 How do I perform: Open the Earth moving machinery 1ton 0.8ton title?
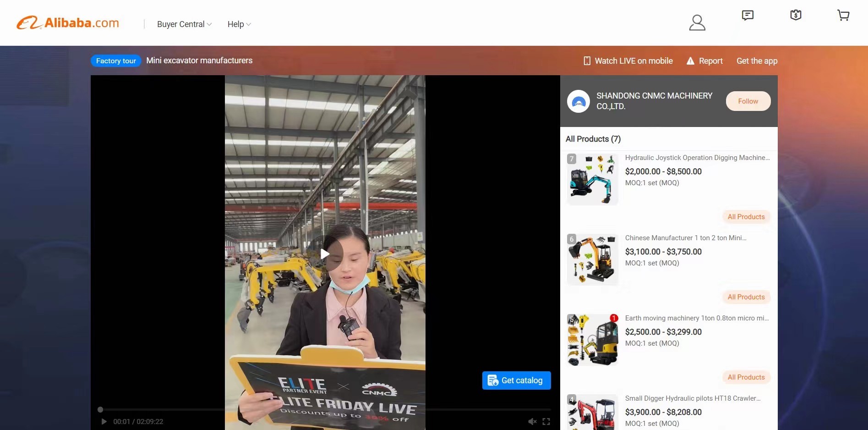pyautogui.click(x=697, y=318)
